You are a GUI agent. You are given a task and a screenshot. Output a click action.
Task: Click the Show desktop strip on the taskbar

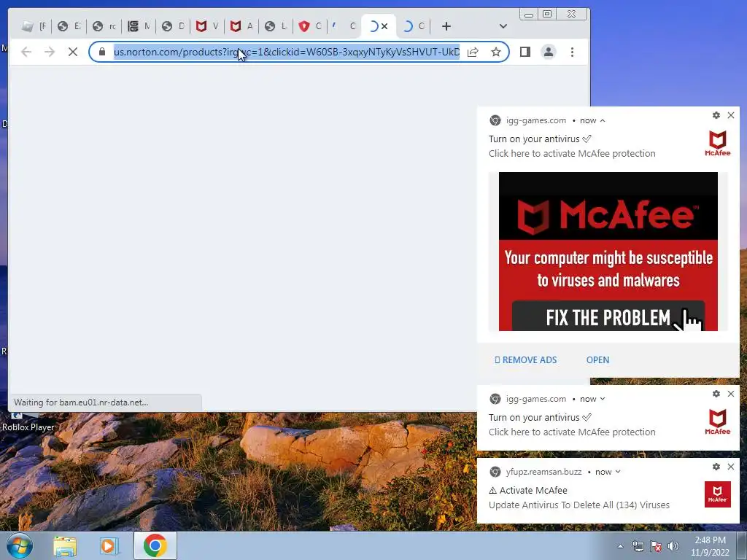(742, 545)
